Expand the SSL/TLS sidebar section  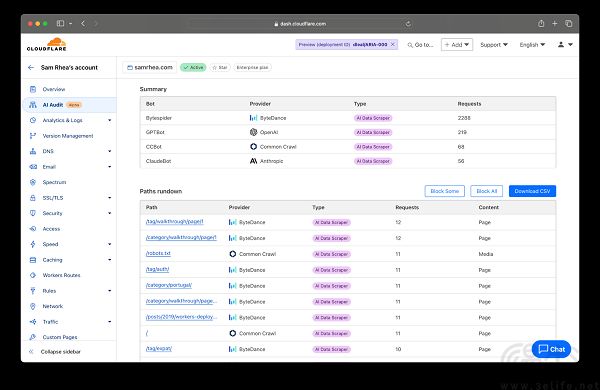click(109, 198)
